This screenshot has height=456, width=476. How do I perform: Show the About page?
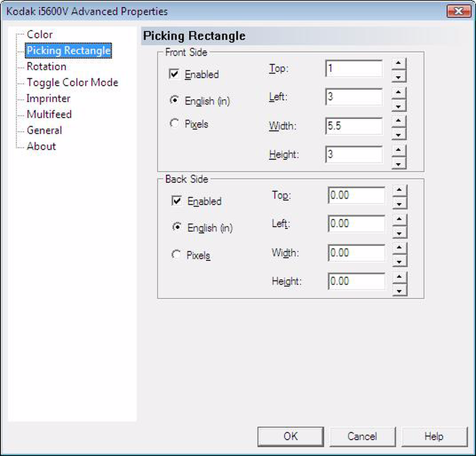41,146
